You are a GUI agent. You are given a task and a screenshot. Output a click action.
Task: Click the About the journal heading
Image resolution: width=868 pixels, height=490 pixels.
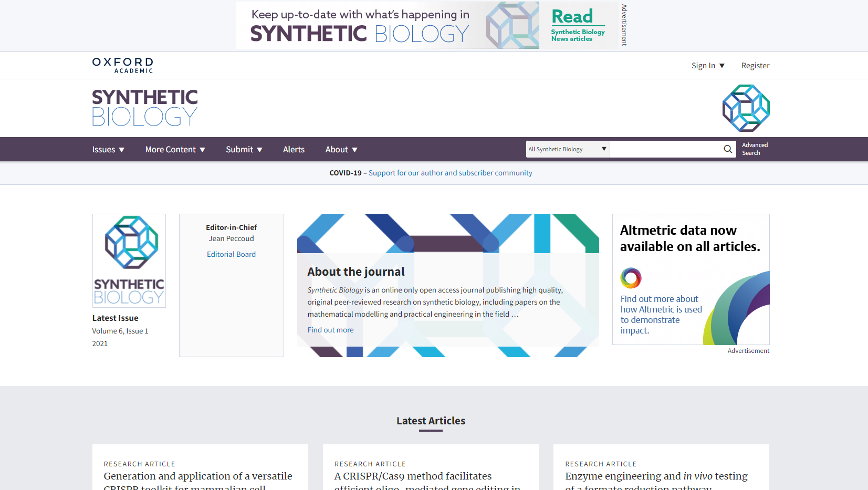pos(356,272)
